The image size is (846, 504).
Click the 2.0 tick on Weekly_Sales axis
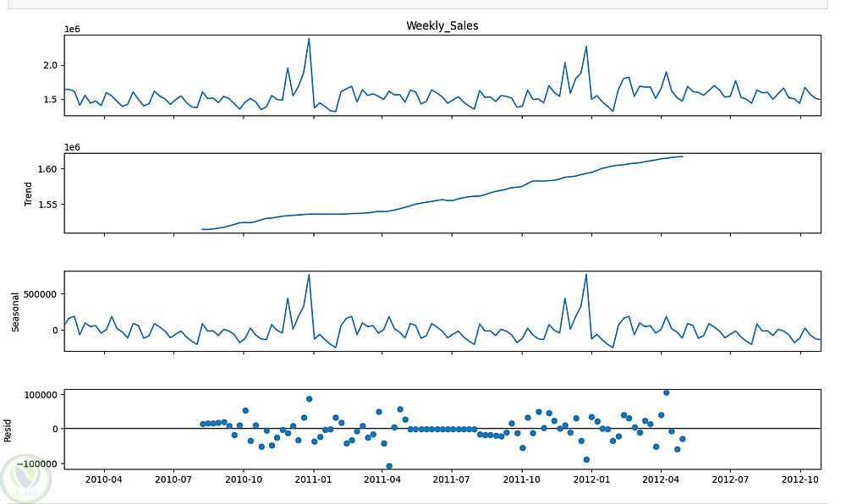(50, 65)
